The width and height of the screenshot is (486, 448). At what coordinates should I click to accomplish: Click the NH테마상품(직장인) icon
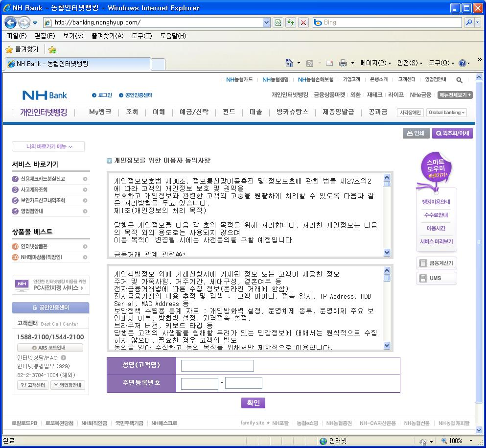15,258
